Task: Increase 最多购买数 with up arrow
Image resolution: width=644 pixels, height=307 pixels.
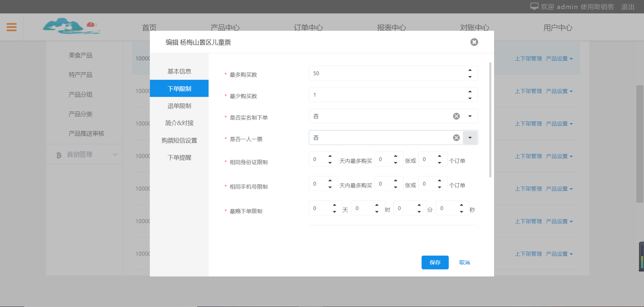Action: click(x=470, y=70)
